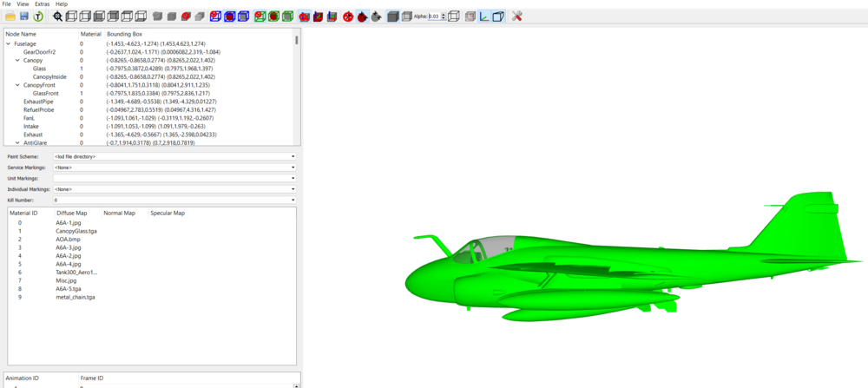Screen dimensions: 868x388
Task: Click the axes cube with prohibition sign
Action: click(x=304, y=16)
